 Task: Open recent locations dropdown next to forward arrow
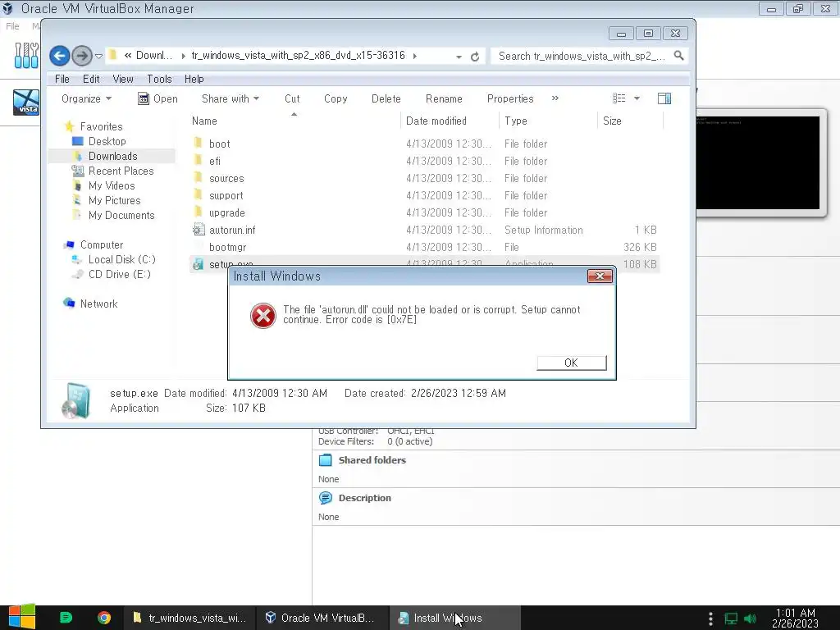click(x=98, y=56)
